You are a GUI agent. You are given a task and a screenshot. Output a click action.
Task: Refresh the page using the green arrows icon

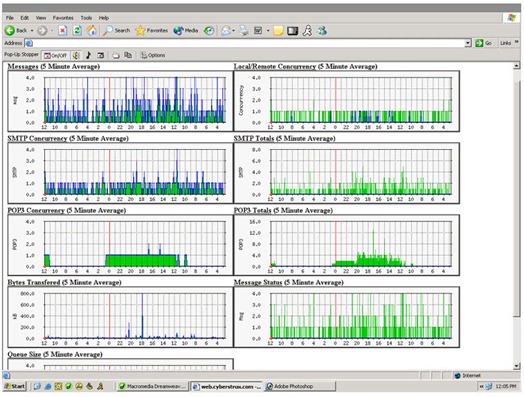tap(77, 31)
